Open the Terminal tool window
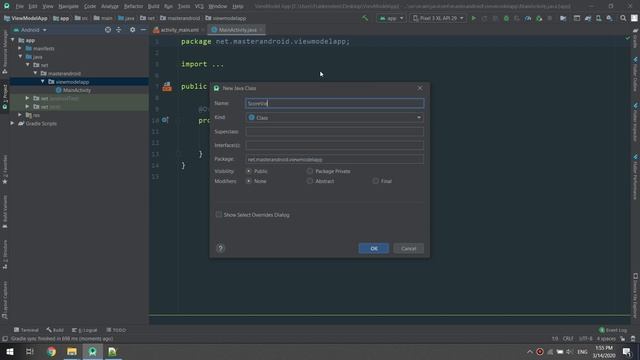This screenshot has width=640, height=360. 26,330
